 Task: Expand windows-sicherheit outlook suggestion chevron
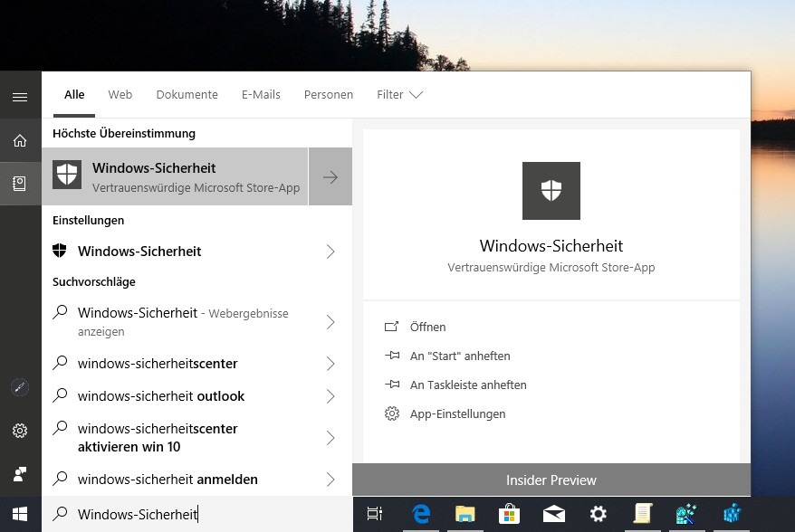(330, 396)
